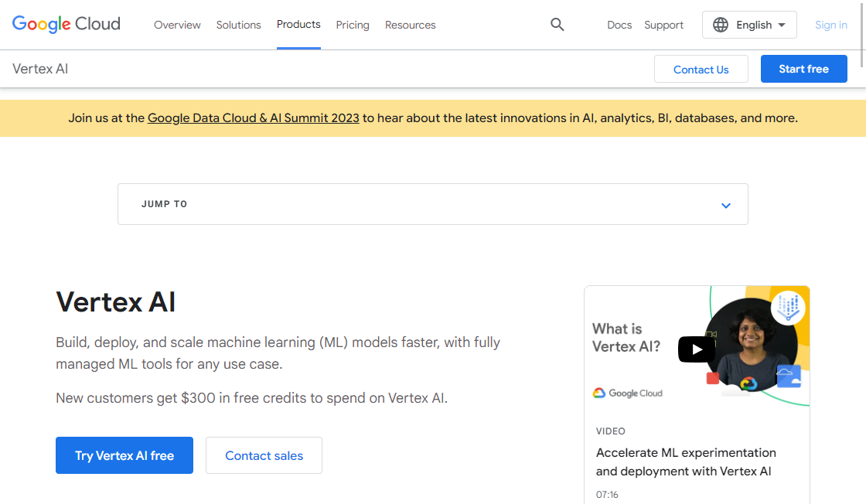
Task: Click Try Vertex AI free button
Action: pyautogui.click(x=124, y=455)
